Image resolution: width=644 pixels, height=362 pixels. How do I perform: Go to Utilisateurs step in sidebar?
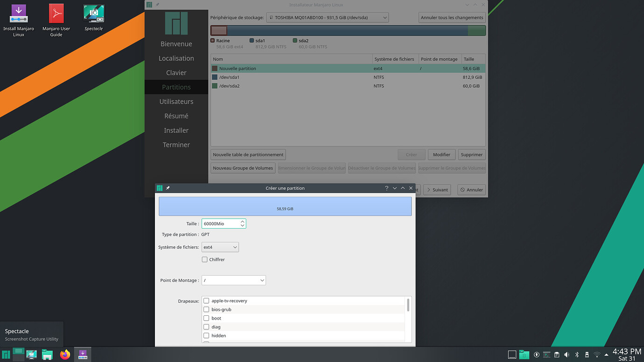176,102
